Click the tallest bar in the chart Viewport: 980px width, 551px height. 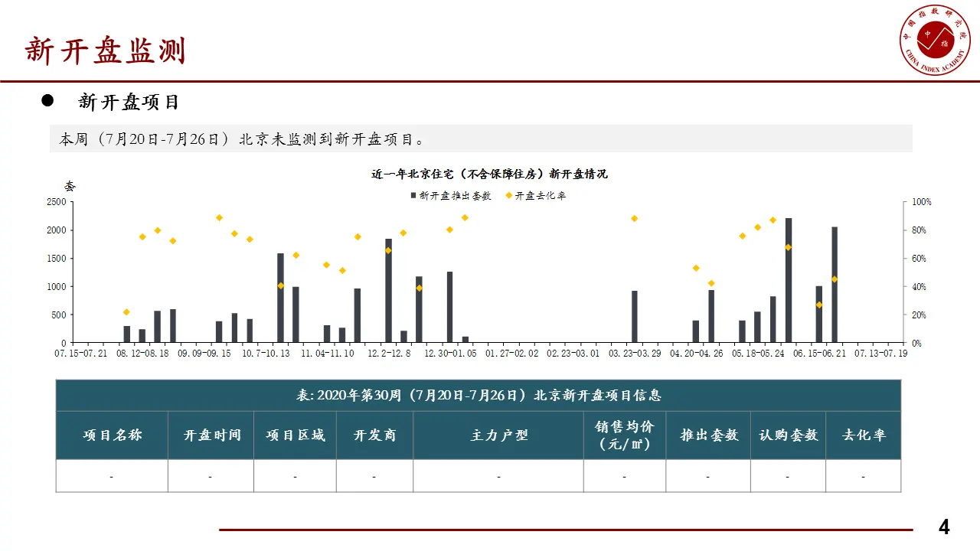pos(789,280)
